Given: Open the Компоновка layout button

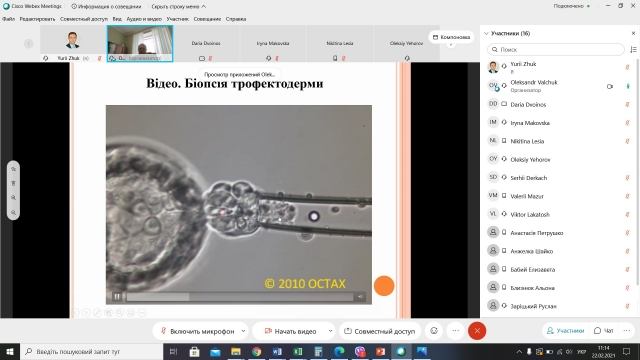Looking at the screenshot, I should coord(451,37).
